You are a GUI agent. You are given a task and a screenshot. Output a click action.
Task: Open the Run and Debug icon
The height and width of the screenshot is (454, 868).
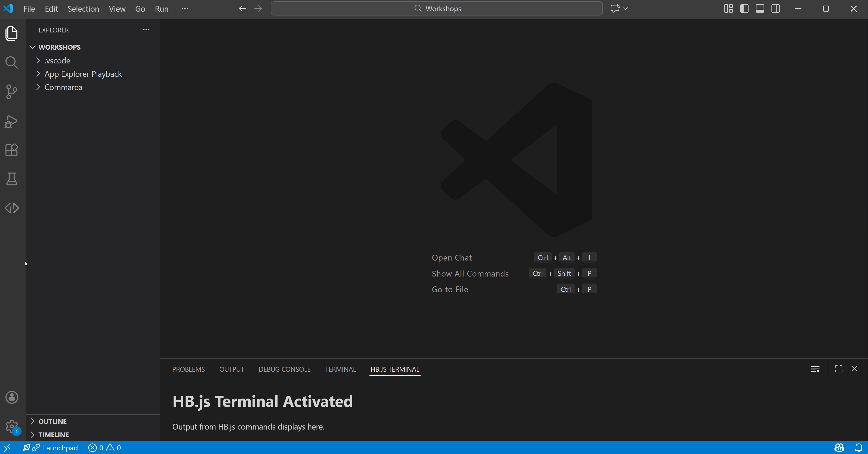coord(11,122)
